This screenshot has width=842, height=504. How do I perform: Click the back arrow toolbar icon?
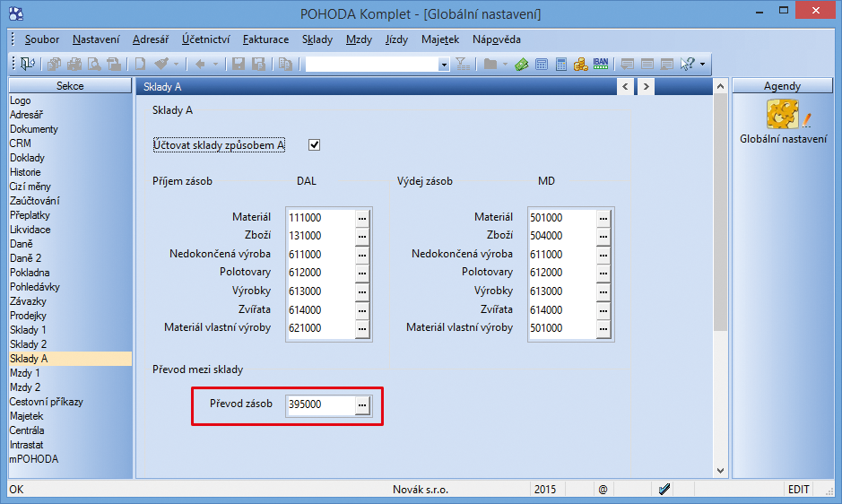[200, 65]
